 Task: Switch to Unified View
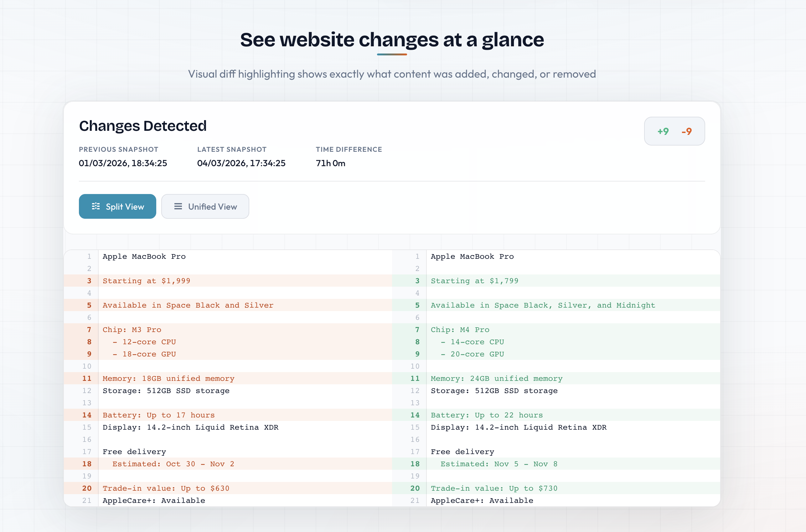tap(205, 206)
